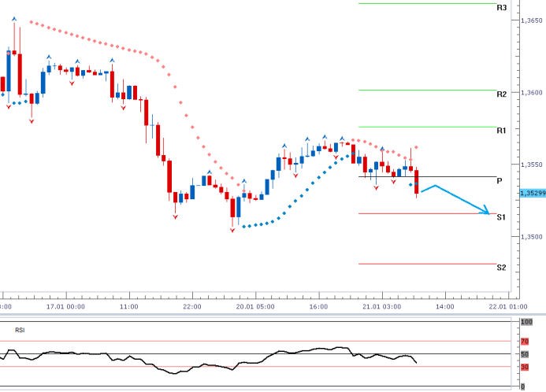Click the 1,3650 price axis value
The height and width of the screenshot is (392, 546).
(x=531, y=20)
